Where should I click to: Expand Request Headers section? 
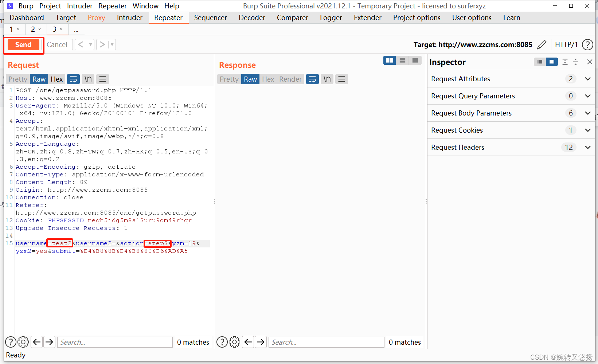pyautogui.click(x=511, y=147)
